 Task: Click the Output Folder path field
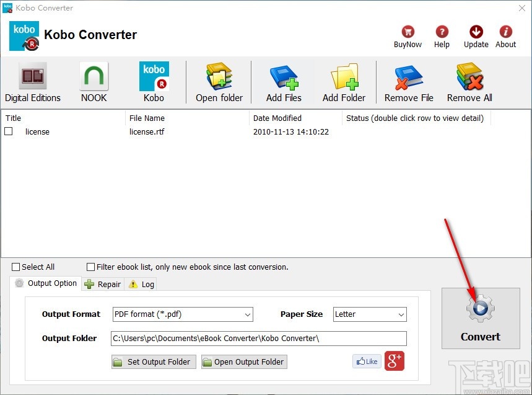[x=258, y=339]
